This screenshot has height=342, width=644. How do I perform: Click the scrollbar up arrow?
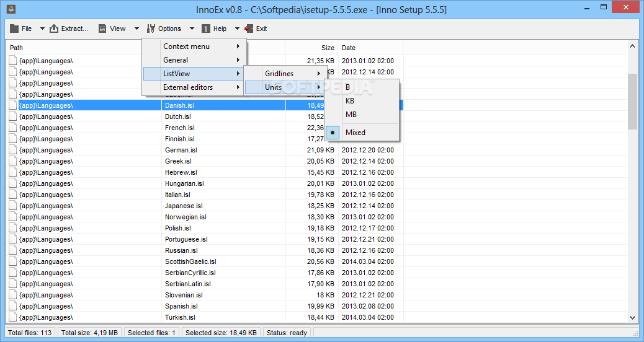pos(632,46)
